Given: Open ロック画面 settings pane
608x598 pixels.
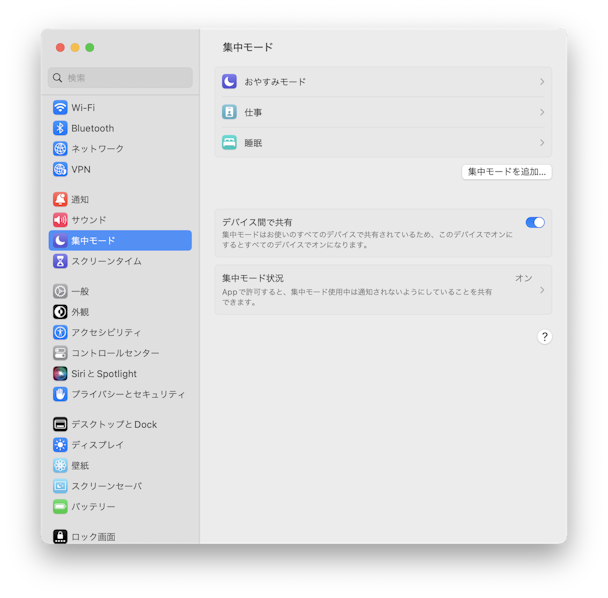Looking at the screenshot, I should [x=120, y=536].
